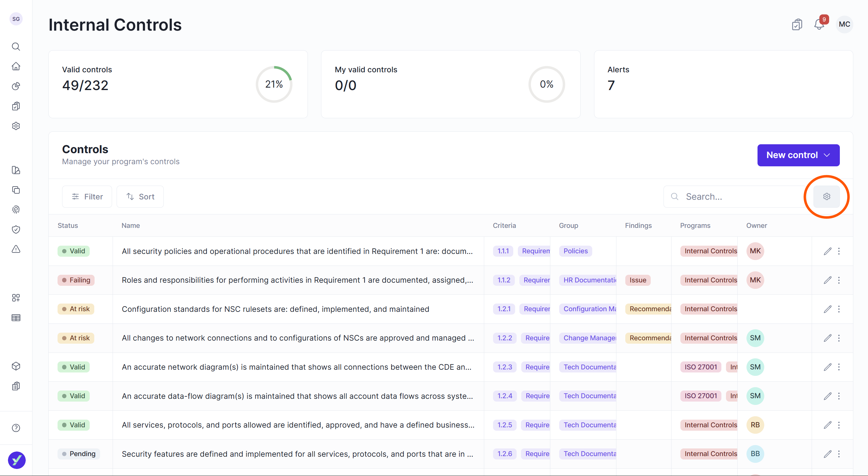Open the three-dot menu for the Pending row
This screenshot has width=868, height=476.
point(839,454)
